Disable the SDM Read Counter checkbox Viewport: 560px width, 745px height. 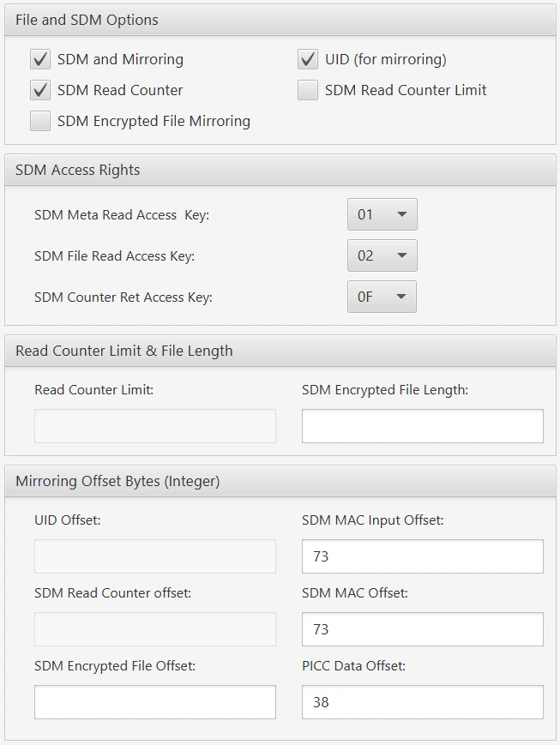coord(40,91)
